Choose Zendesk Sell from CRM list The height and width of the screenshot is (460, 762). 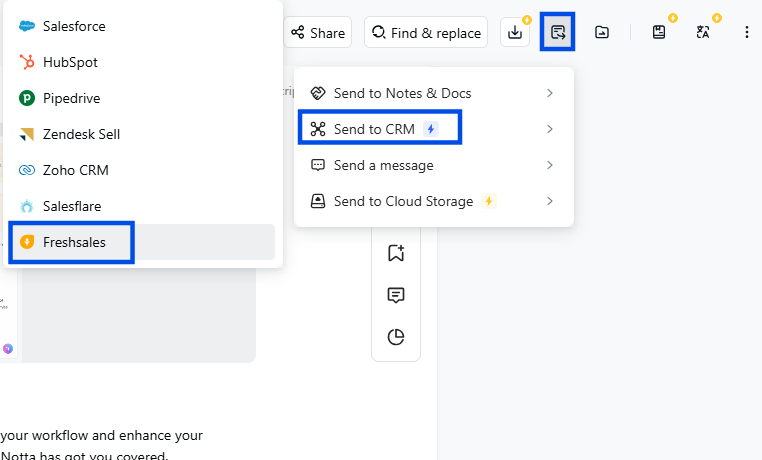pyautogui.click(x=142, y=134)
